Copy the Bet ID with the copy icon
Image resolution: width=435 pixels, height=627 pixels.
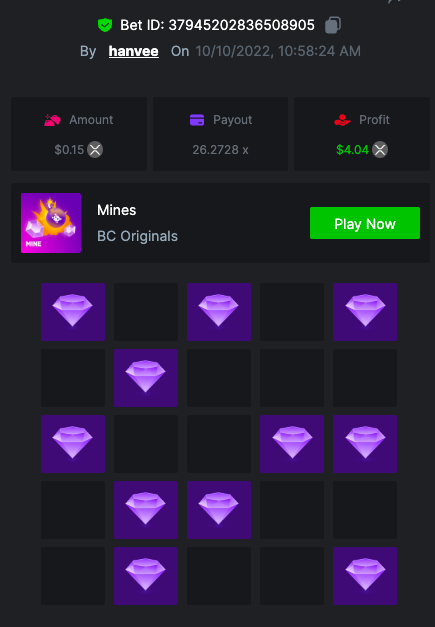click(x=333, y=25)
